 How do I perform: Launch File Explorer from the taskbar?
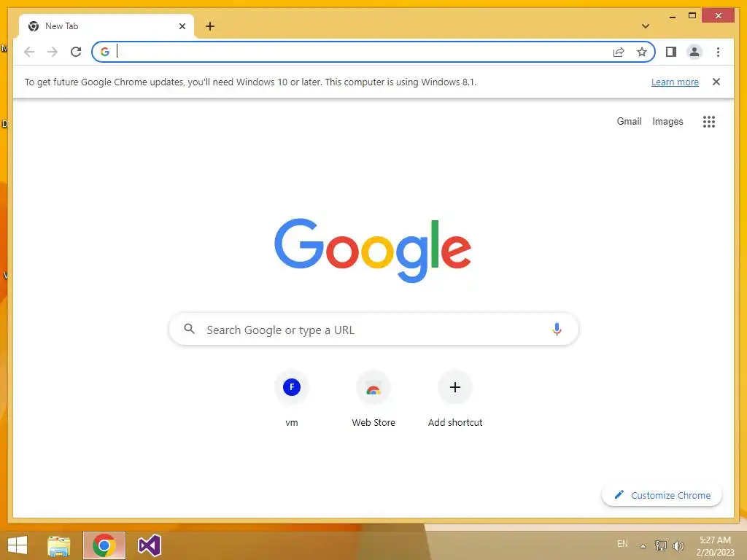click(59, 545)
